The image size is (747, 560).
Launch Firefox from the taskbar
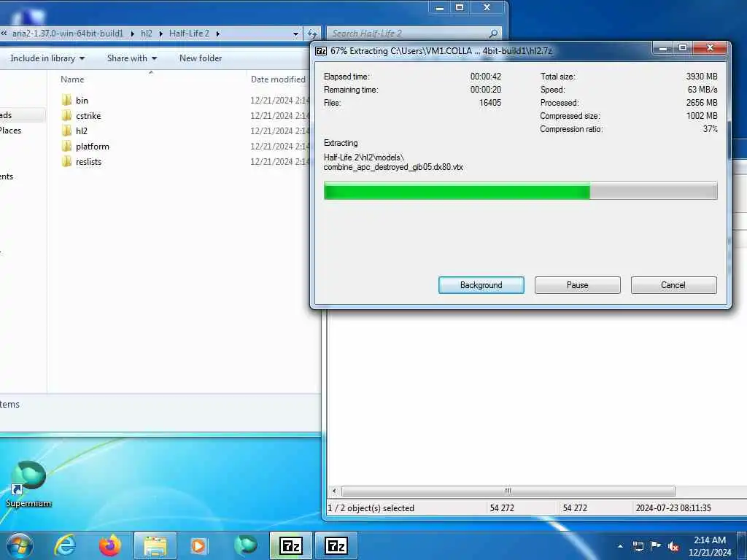110,545
